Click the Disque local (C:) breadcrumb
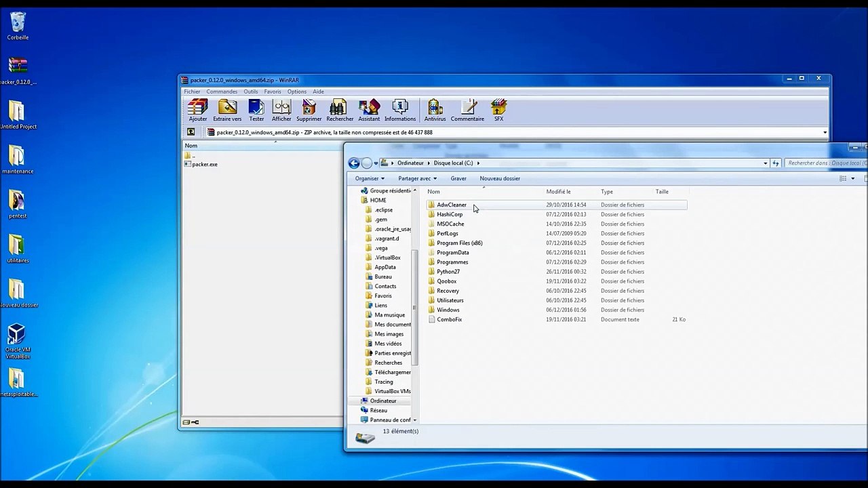 454,163
